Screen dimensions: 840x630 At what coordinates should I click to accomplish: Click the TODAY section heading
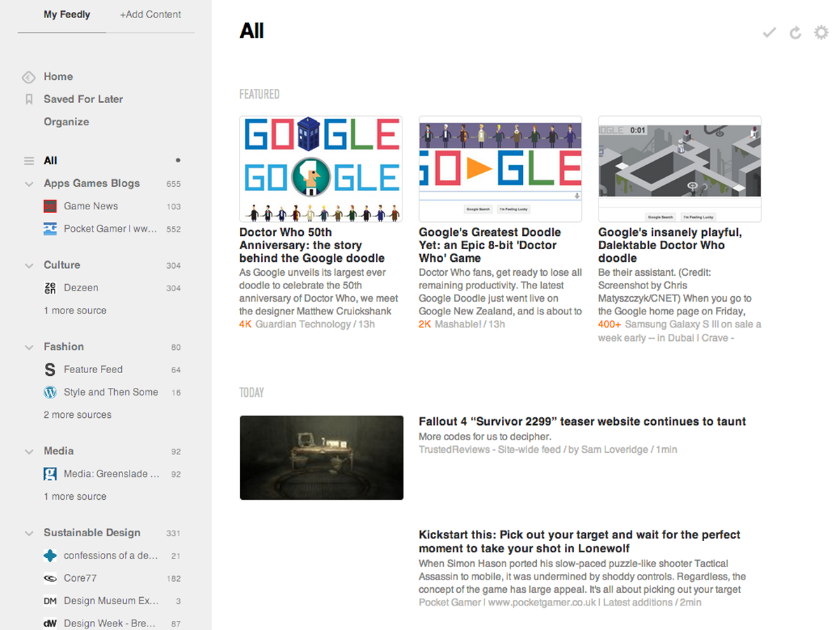click(x=252, y=392)
